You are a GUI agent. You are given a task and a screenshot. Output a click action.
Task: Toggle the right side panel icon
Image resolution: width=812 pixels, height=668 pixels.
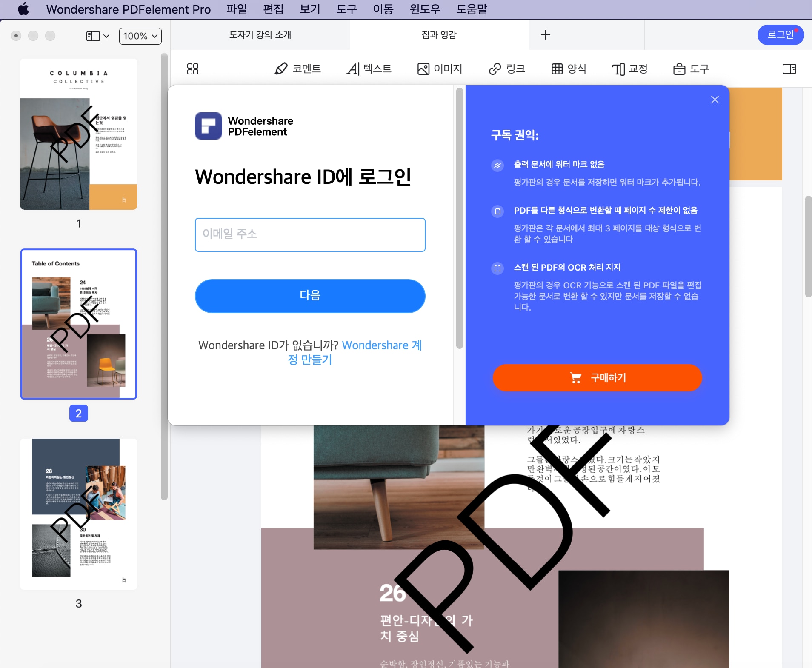[789, 69]
